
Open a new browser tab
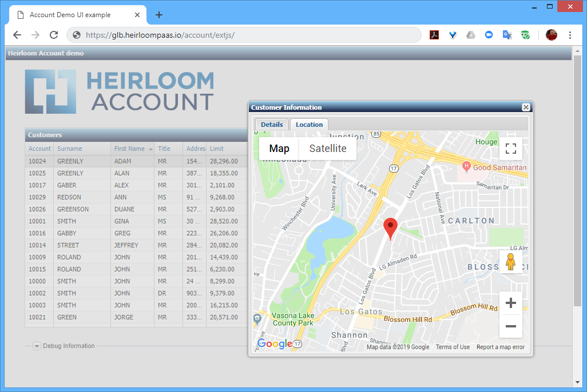pyautogui.click(x=159, y=15)
